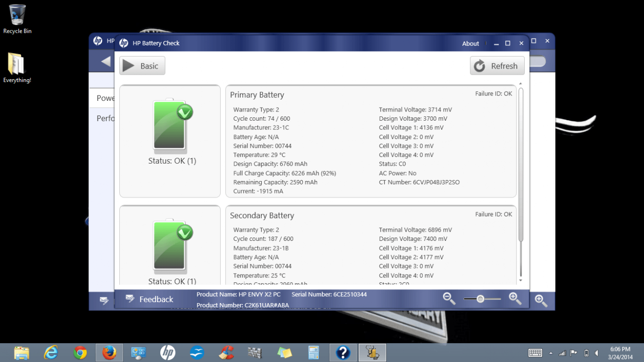Screen dimensions: 644x362
Task: Click 'Cycle count: 187 / 600' text
Action: (x=263, y=239)
